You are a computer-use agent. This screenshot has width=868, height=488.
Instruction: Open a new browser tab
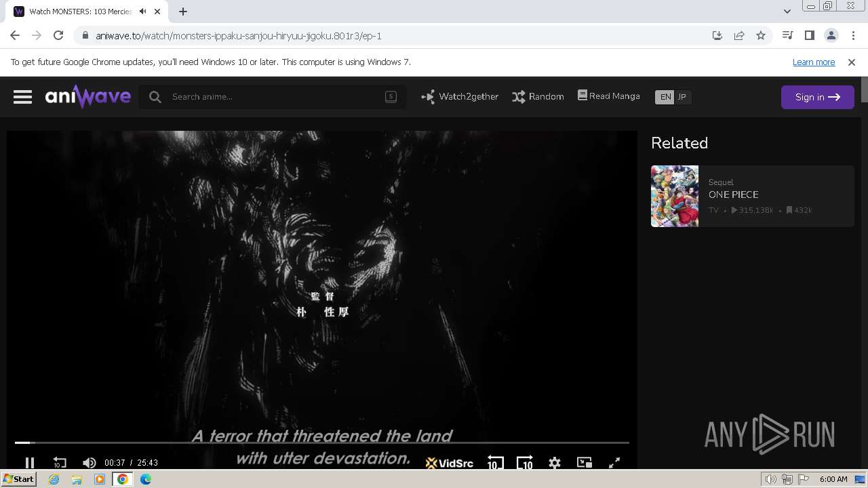tap(183, 11)
